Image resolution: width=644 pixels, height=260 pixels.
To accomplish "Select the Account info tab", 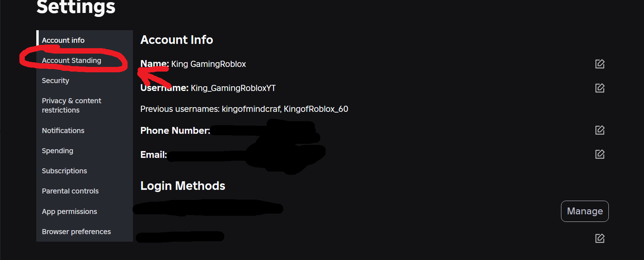I will tap(63, 40).
